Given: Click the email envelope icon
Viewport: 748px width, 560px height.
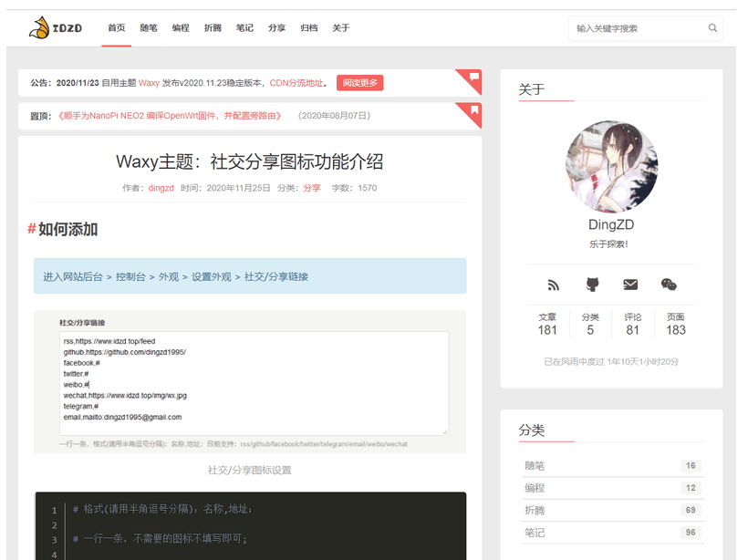Looking at the screenshot, I should coord(630,285).
